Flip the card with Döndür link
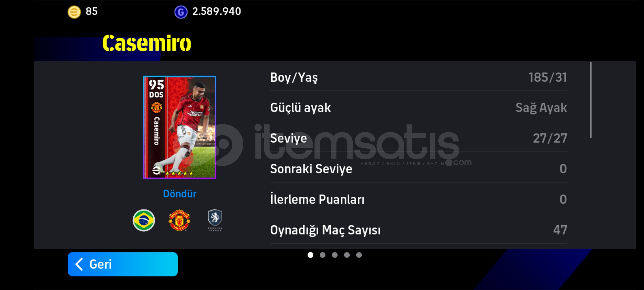Screen dimensions: 644x290 180,194
